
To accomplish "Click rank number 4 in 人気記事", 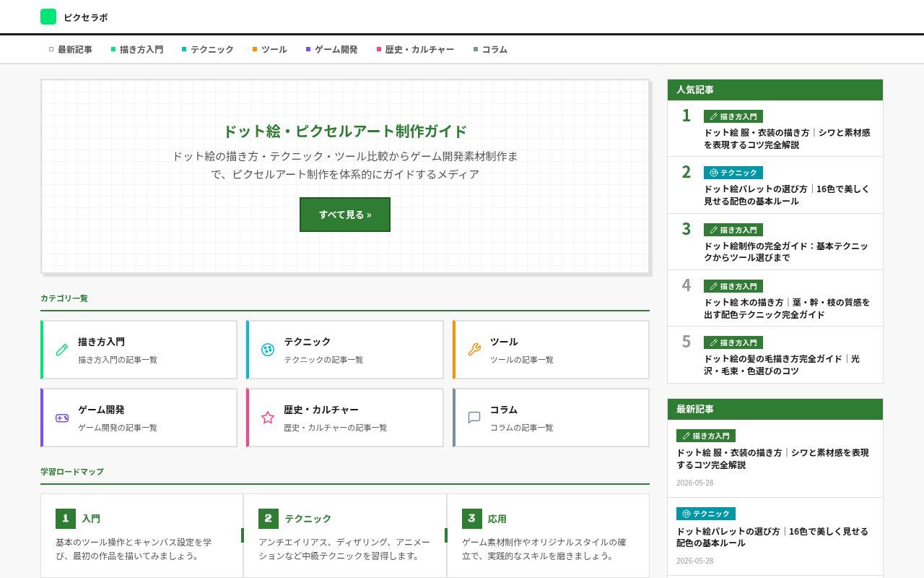I will (687, 285).
